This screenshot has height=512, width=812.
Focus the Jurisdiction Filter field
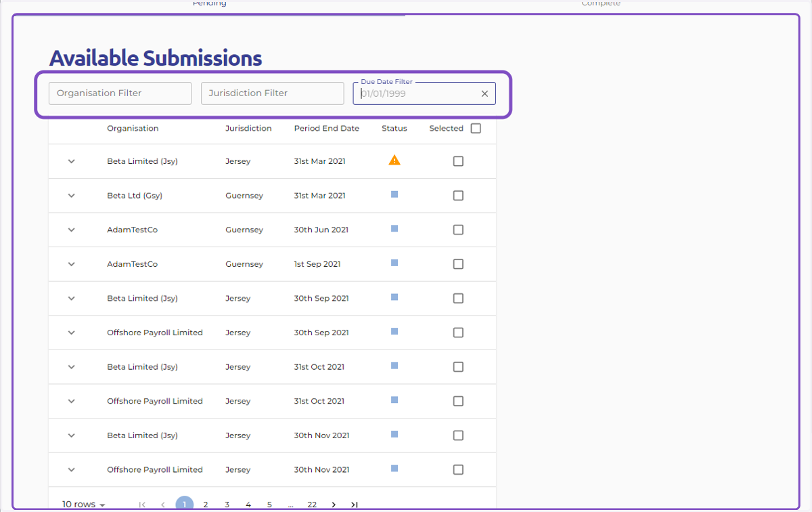273,93
